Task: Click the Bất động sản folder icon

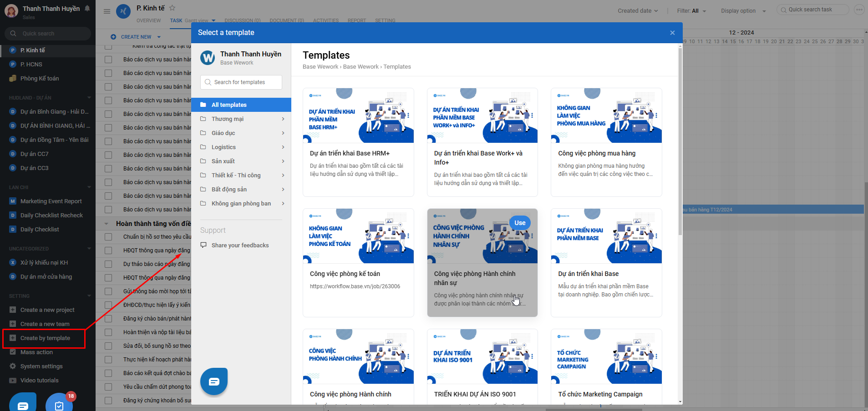Action: 203,189
